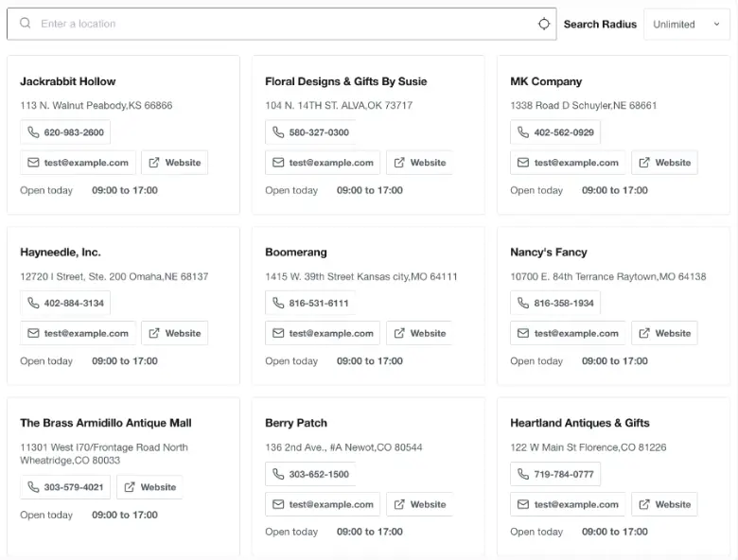Click external link icon for Nancy's Fancy

pos(644,333)
